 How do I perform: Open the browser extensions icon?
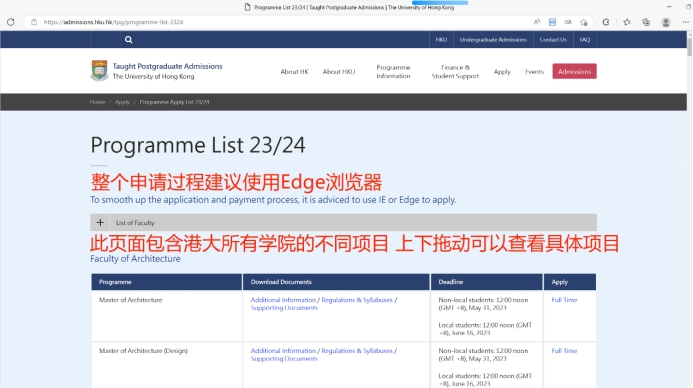coord(606,22)
